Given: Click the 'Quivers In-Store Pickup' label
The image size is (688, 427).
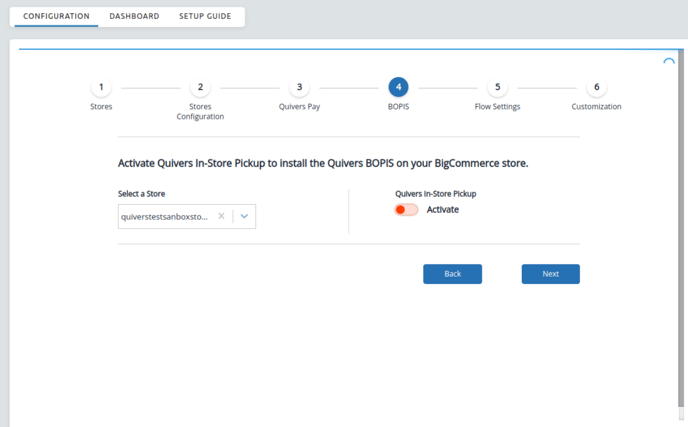Looking at the screenshot, I should tap(436, 194).
